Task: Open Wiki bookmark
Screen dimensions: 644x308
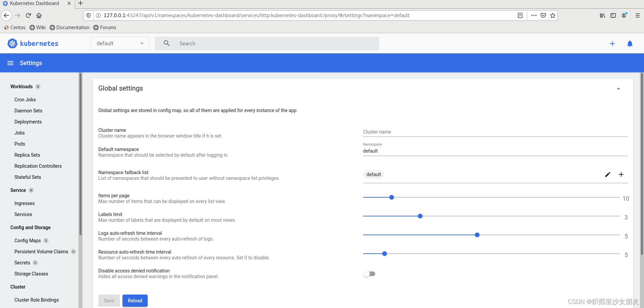Action: point(38,28)
